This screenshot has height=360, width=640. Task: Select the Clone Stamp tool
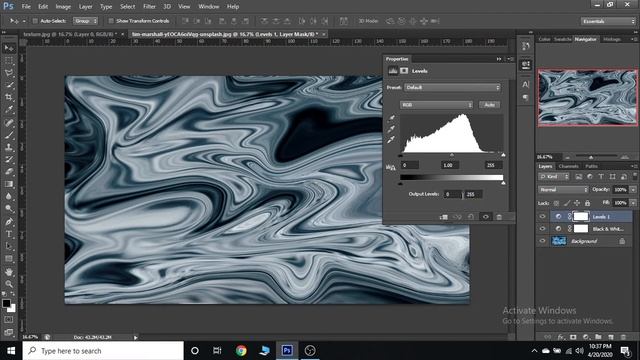point(9,147)
